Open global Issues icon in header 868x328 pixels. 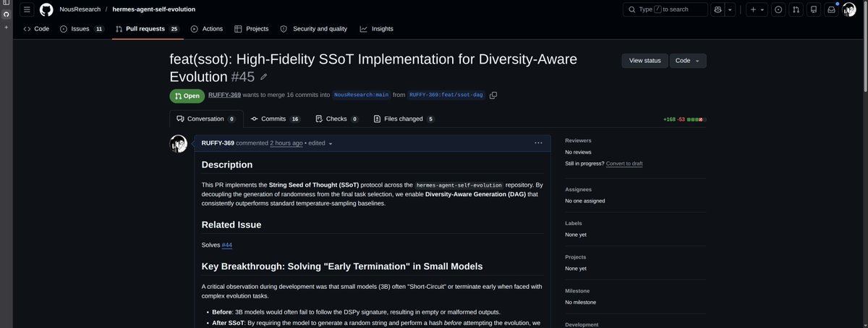tap(778, 9)
